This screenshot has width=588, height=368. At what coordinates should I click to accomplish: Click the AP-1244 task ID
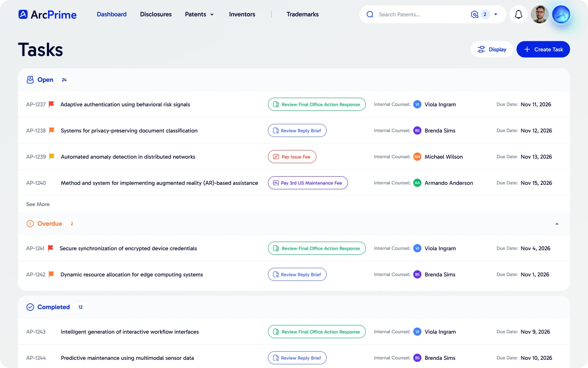pyautogui.click(x=36, y=358)
